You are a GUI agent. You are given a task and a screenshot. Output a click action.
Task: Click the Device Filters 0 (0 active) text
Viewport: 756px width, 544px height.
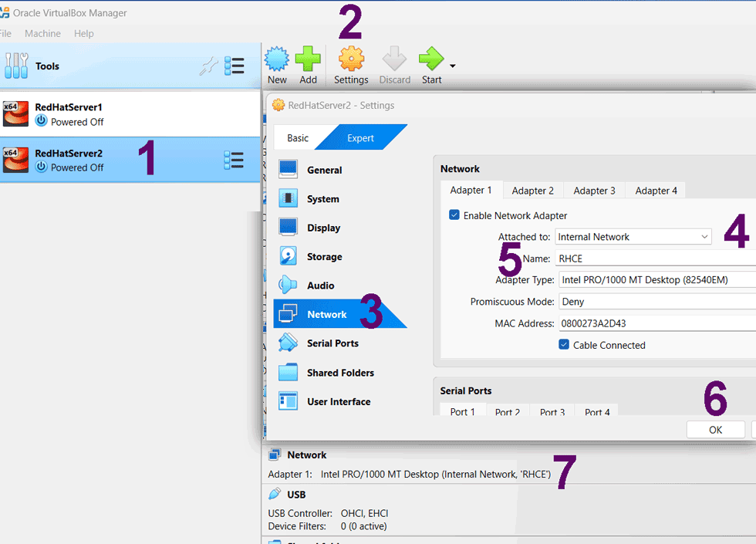click(x=327, y=526)
